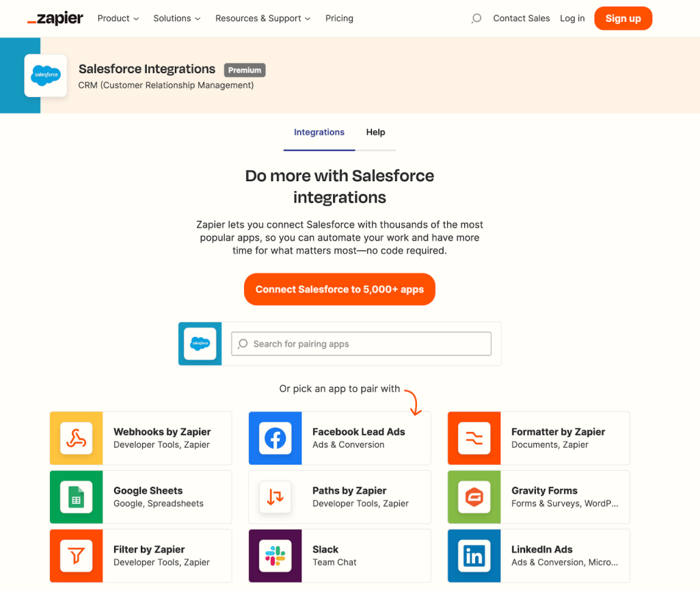Click the magnifier inside pairing apps search
700x590 pixels.
point(243,343)
